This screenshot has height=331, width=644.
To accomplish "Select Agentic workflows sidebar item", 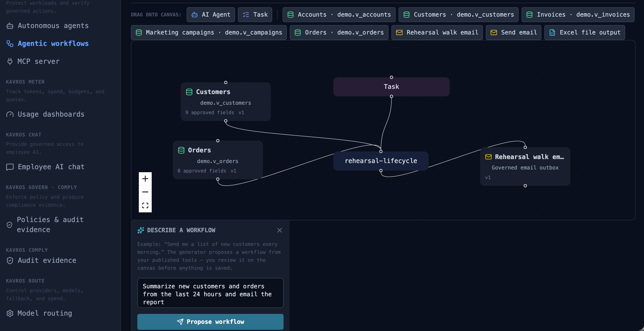I will (48, 43).
